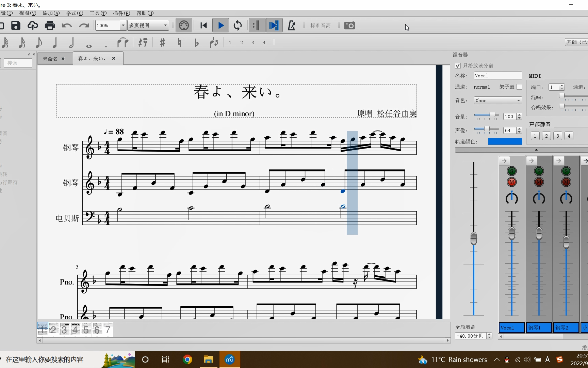
Task: Toggle play repeats button
Action: pos(257,26)
